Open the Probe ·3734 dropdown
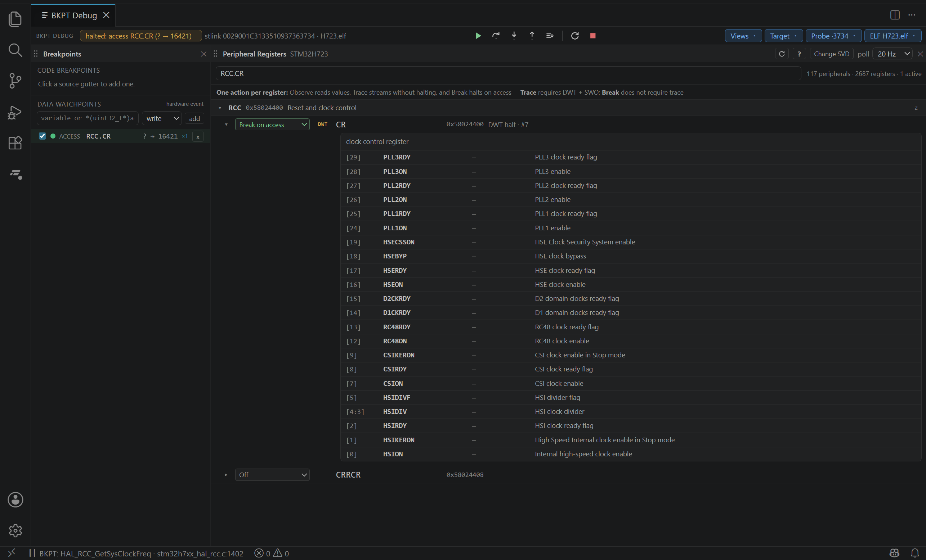The image size is (926, 560). (x=833, y=36)
